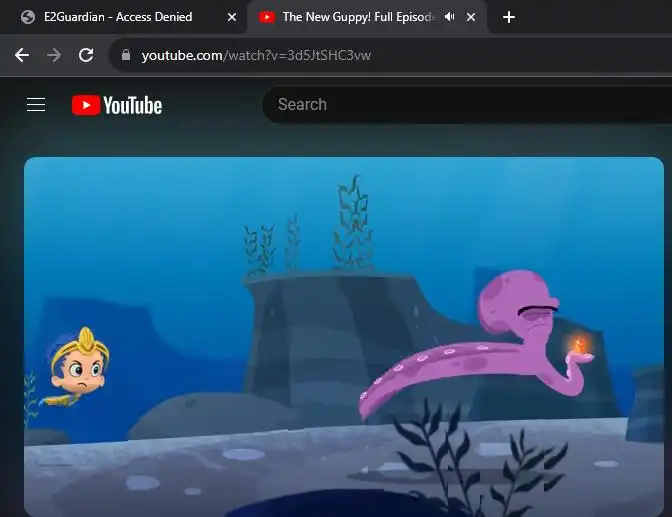Screen dimensions: 672x517
Task: Pause the playing cartoon video
Action: pos(344,337)
